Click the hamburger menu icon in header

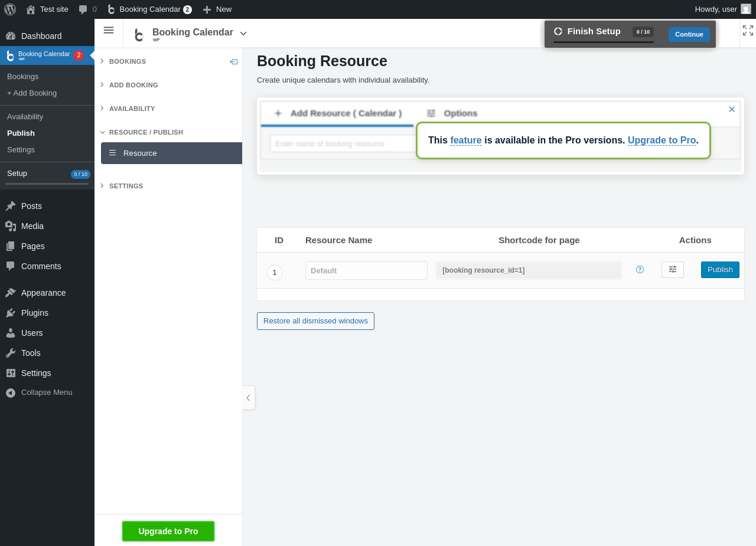109,31
